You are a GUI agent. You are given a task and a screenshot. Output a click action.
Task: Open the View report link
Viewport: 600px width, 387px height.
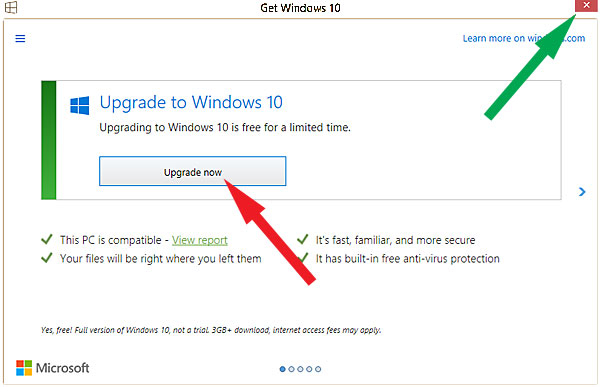tap(199, 240)
